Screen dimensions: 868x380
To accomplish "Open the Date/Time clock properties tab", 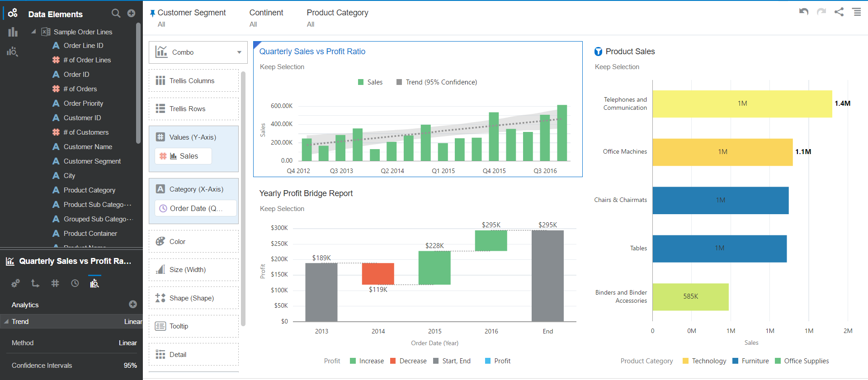I will coord(75,283).
